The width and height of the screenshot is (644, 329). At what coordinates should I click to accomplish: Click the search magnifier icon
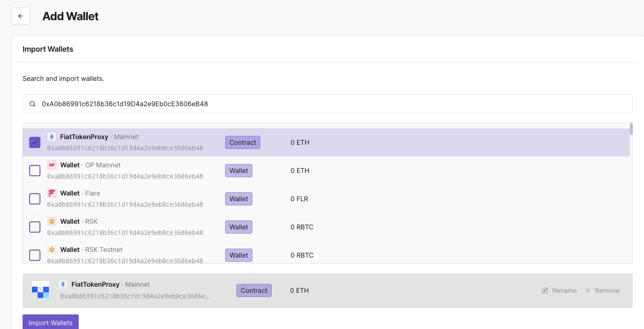click(32, 104)
